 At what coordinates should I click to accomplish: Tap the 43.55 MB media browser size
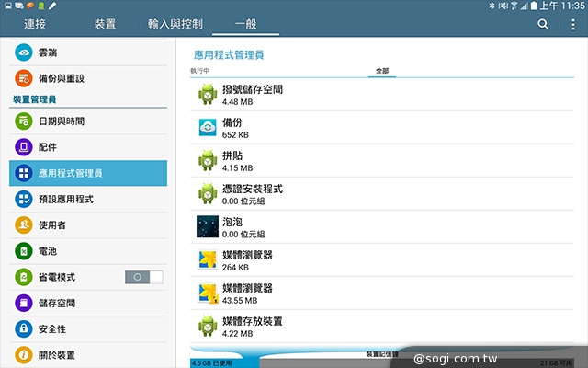240,301
